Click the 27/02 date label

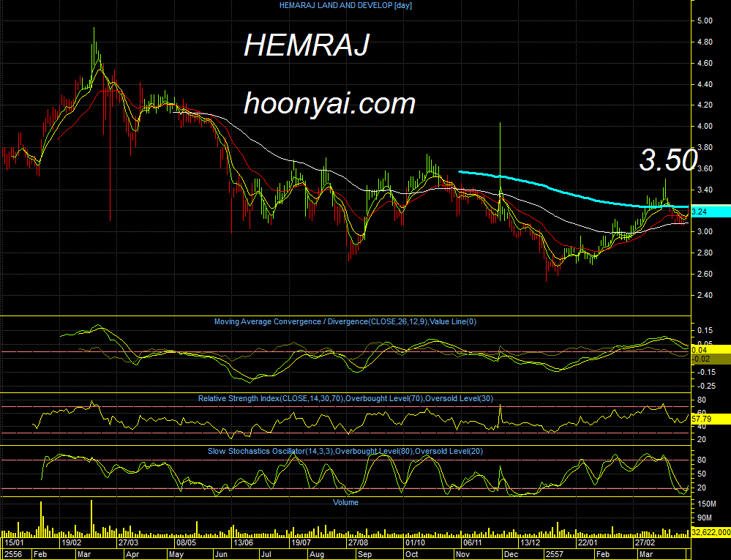[x=645, y=542]
